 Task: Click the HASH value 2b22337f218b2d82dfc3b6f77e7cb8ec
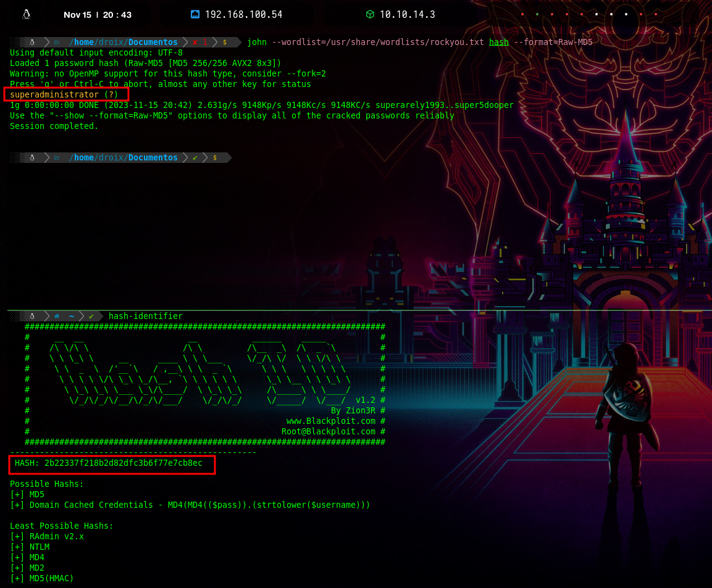123,463
